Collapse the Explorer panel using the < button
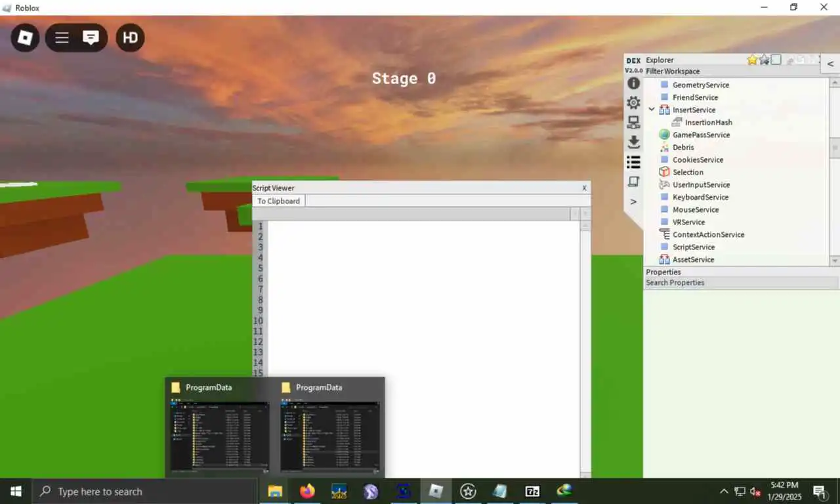This screenshot has width=840, height=504. 830,64
